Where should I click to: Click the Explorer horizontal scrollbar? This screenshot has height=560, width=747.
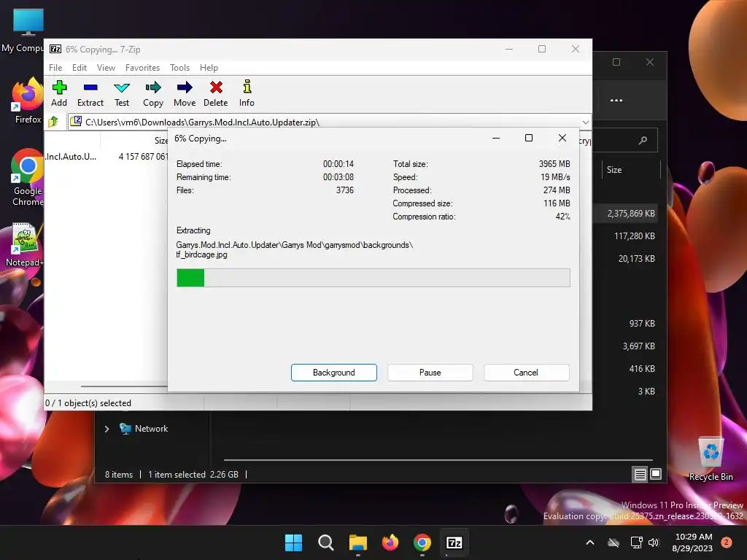click(438, 460)
